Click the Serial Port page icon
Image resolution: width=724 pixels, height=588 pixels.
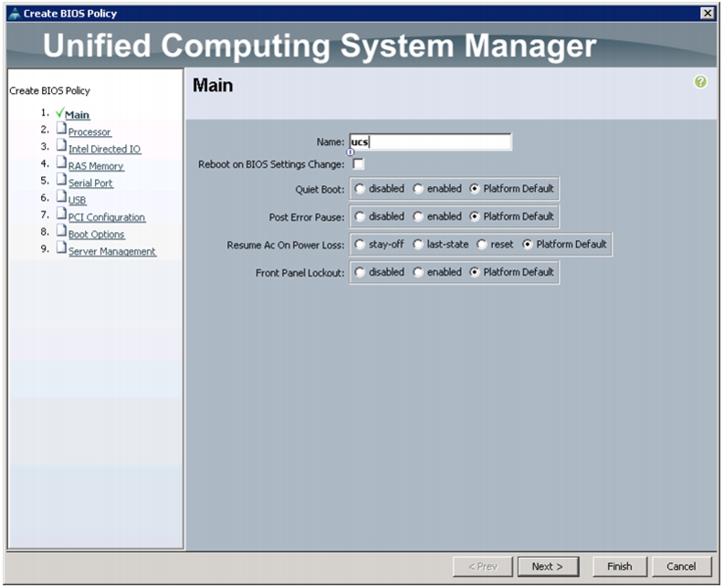click(61, 179)
